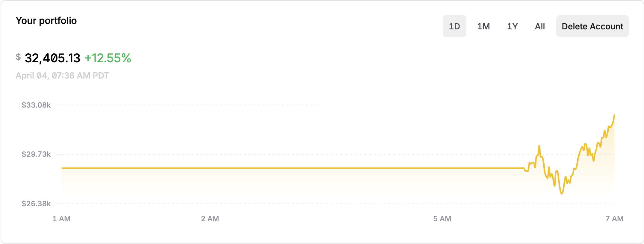
Task: Click the $29.73k axis label
Action: coord(36,154)
